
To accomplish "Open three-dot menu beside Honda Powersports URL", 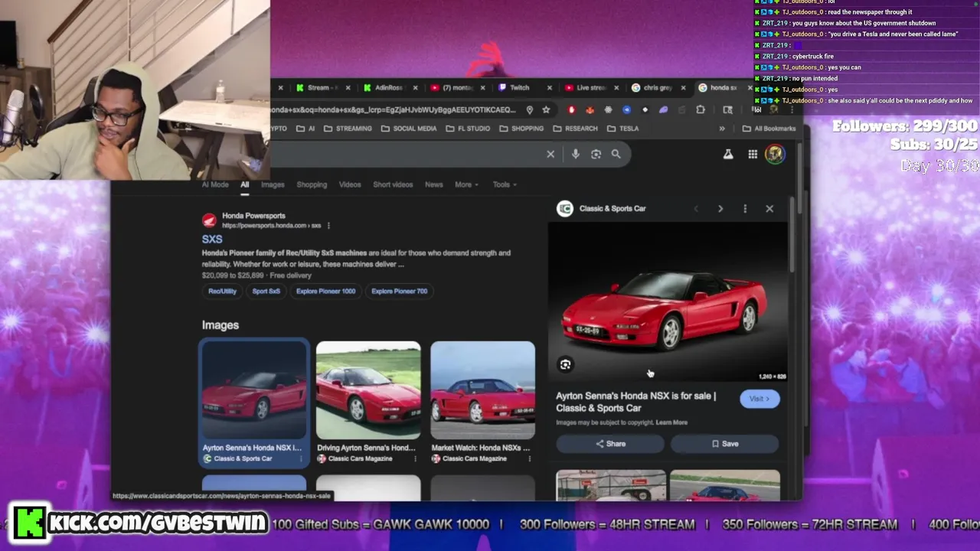I will 328,226.
